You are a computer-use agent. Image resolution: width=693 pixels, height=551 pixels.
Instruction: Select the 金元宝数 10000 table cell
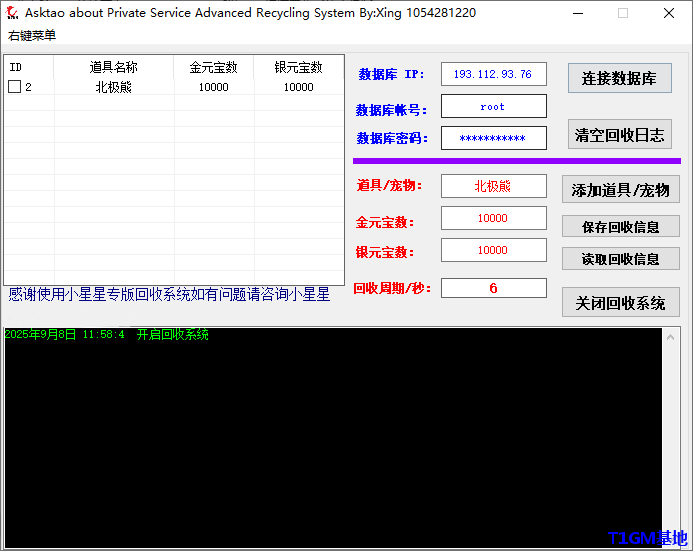213,87
